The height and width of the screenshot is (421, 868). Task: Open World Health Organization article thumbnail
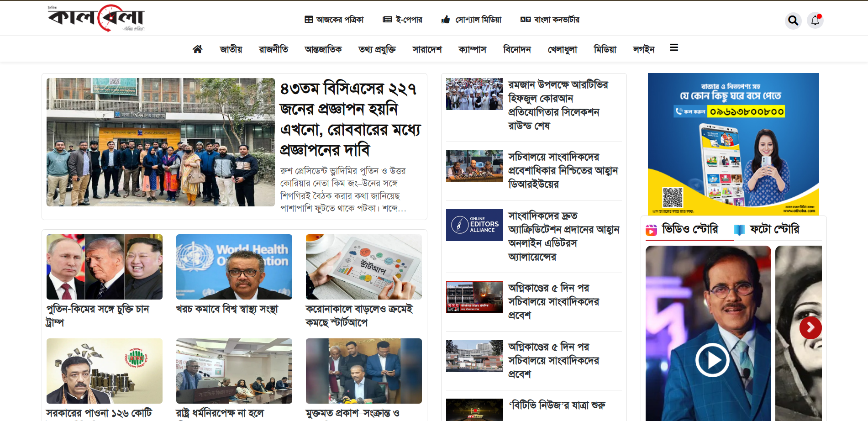coord(234,267)
